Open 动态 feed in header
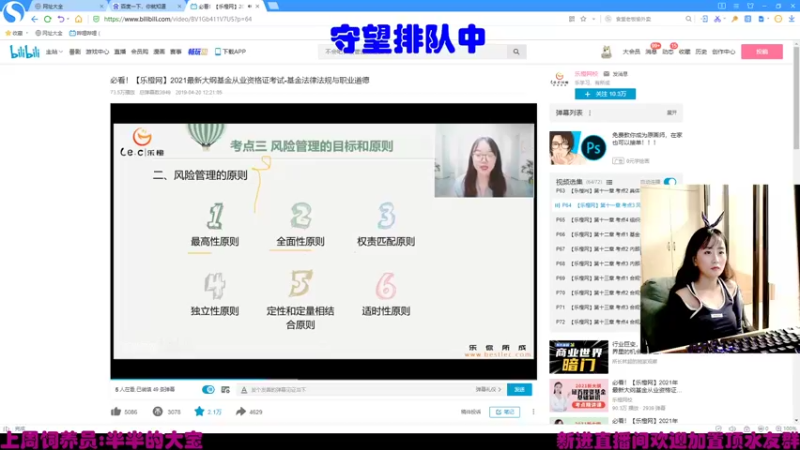The height and width of the screenshot is (450, 800). point(668,52)
